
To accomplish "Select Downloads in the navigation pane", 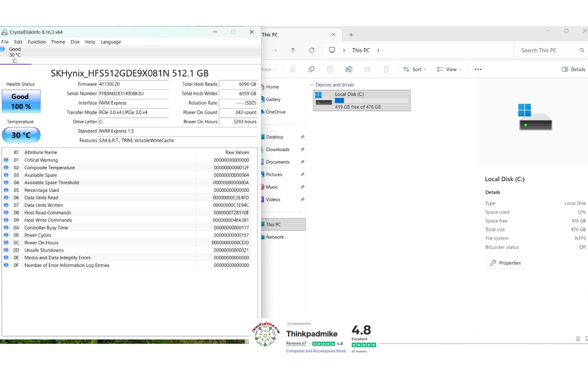I will 277,149.
